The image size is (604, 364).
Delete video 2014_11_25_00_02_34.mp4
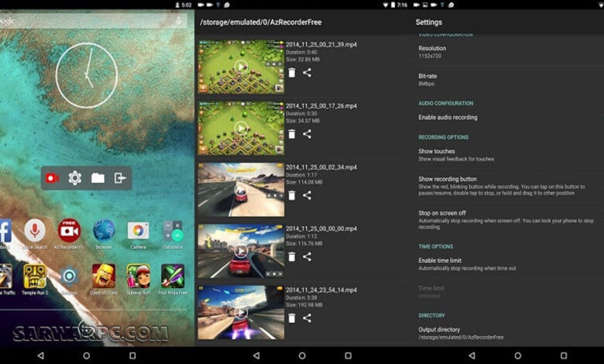tap(292, 195)
